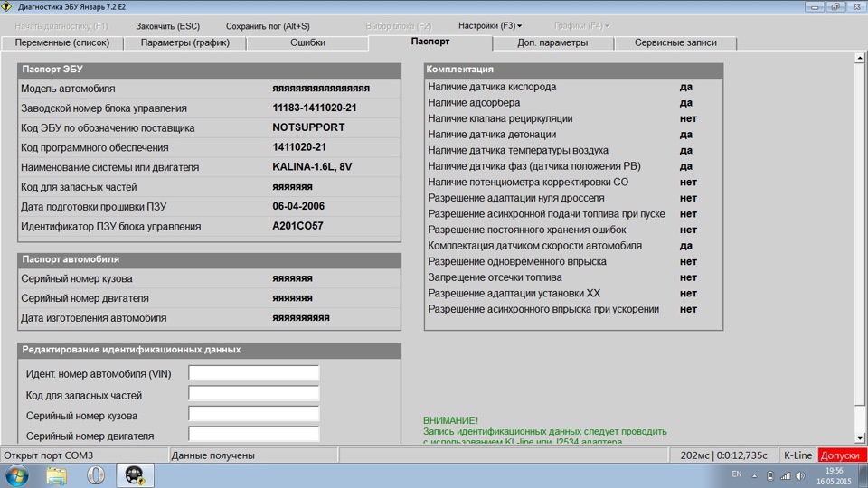This screenshot has height=488, width=868.
Task: Click Выбор блока (F2)
Action: click(x=399, y=26)
